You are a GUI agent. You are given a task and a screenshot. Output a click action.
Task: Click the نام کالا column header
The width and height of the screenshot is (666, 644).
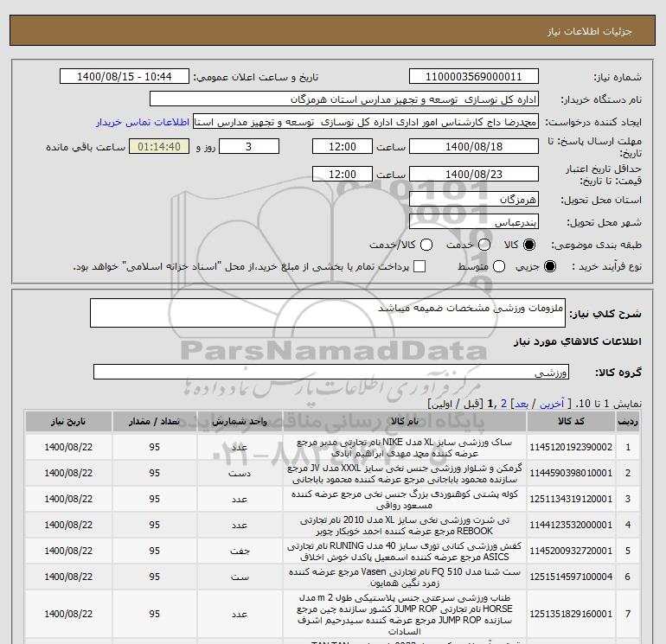coord(405,422)
